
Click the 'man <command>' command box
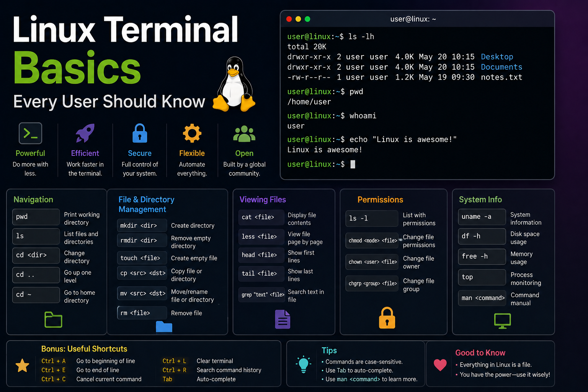[x=482, y=298]
